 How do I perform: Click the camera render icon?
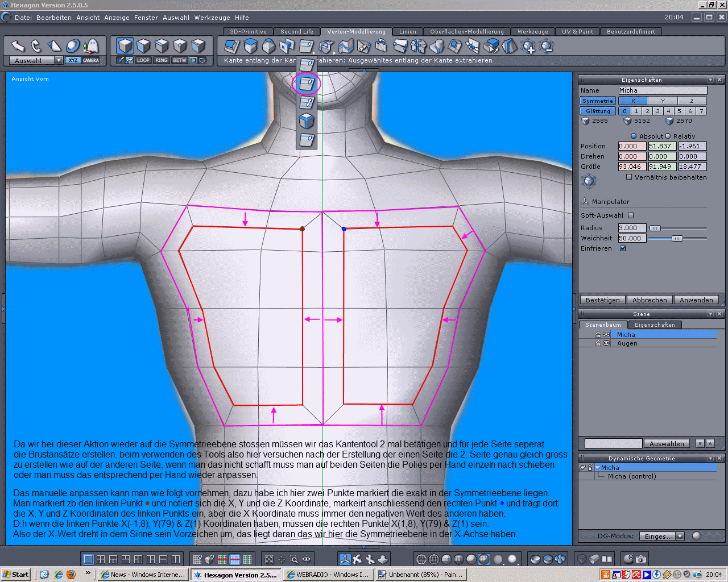click(x=641, y=559)
